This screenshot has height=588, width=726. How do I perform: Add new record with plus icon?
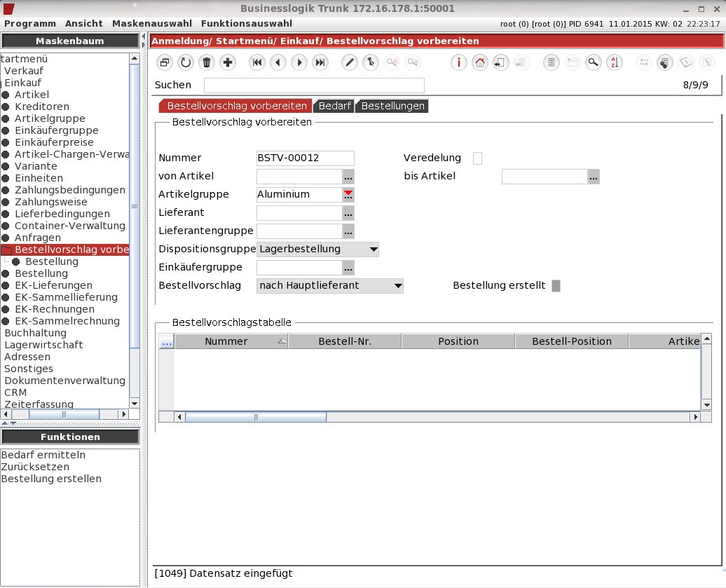pyautogui.click(x=227, y=62)
